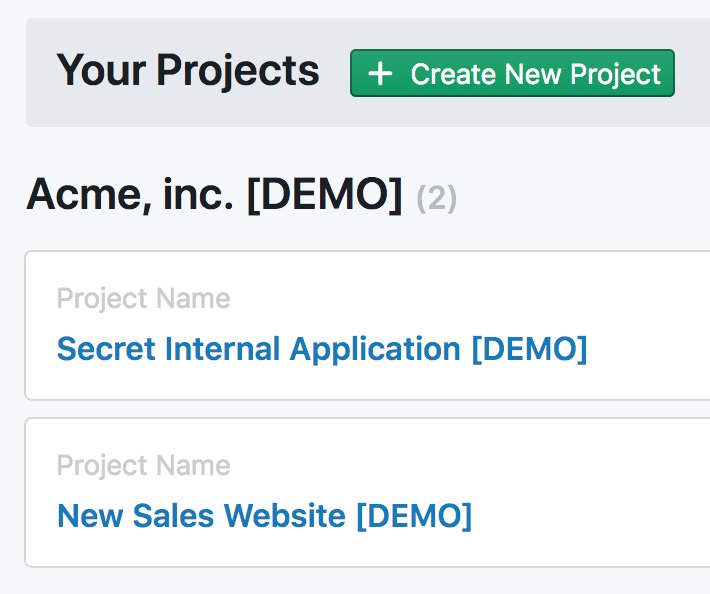The image size is (710, 594).
Task: Click the [DEMO] tag of New Sales Website
Action: pyautogui.click(x=414, y=516)
